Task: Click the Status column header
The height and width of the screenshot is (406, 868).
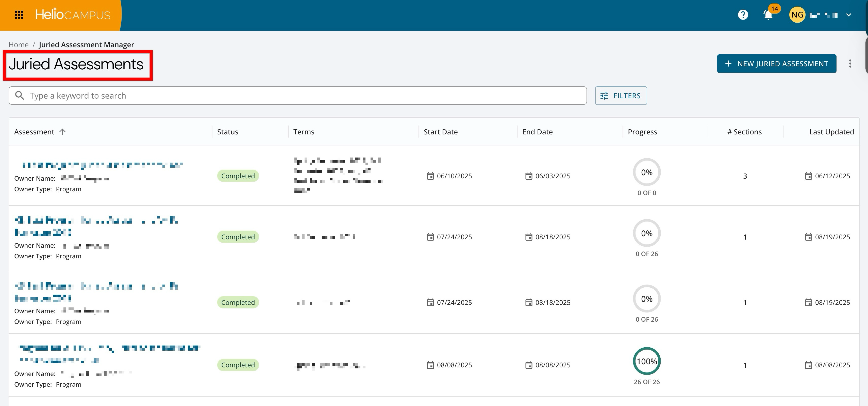Action: (x=227, y=132)
